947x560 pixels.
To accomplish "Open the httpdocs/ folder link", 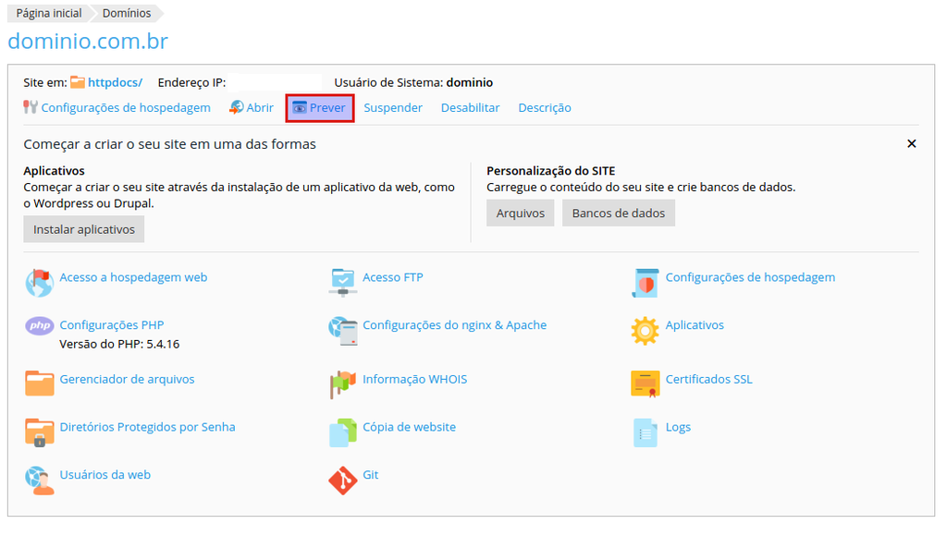I will point(115,82).
